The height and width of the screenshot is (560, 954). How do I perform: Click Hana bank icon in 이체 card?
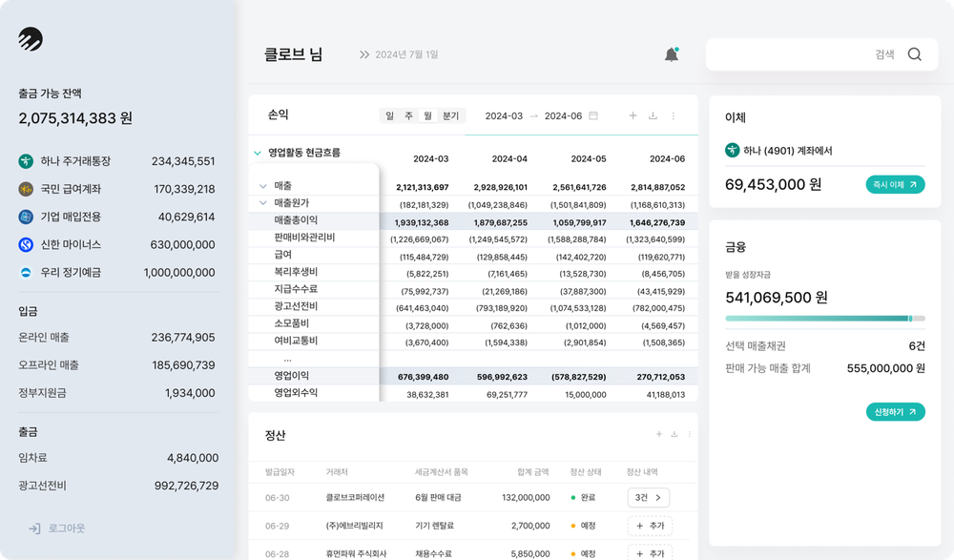pyautogui.click(x=732, y=150)
